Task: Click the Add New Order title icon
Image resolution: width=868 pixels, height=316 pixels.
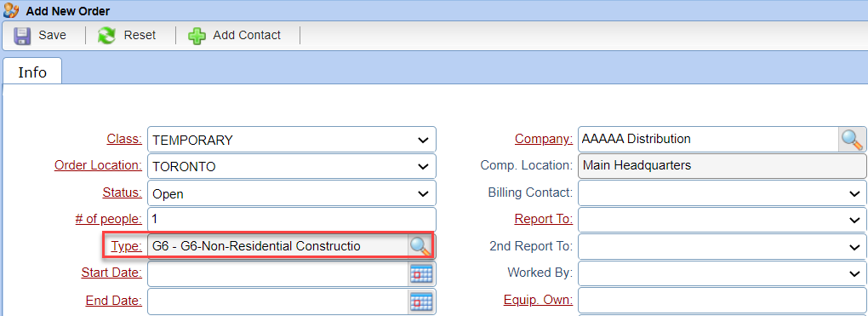Action: tap(11, 10)
